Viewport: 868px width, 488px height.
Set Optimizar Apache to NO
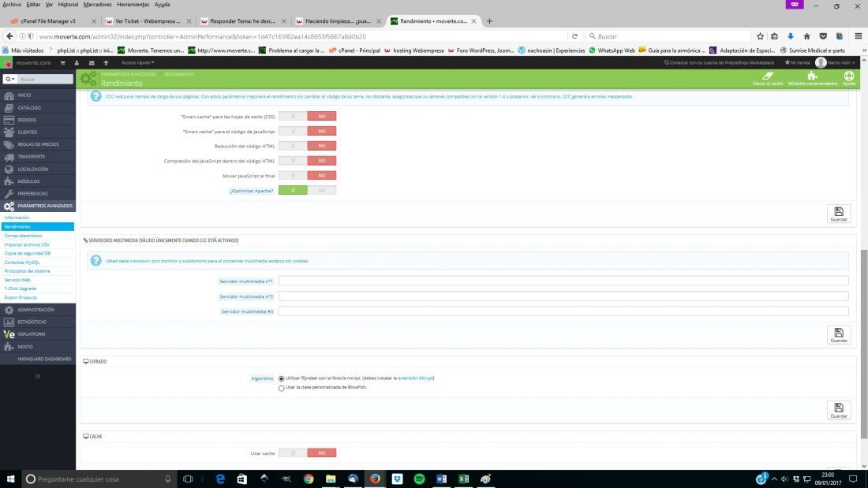[x=322, y=190]
